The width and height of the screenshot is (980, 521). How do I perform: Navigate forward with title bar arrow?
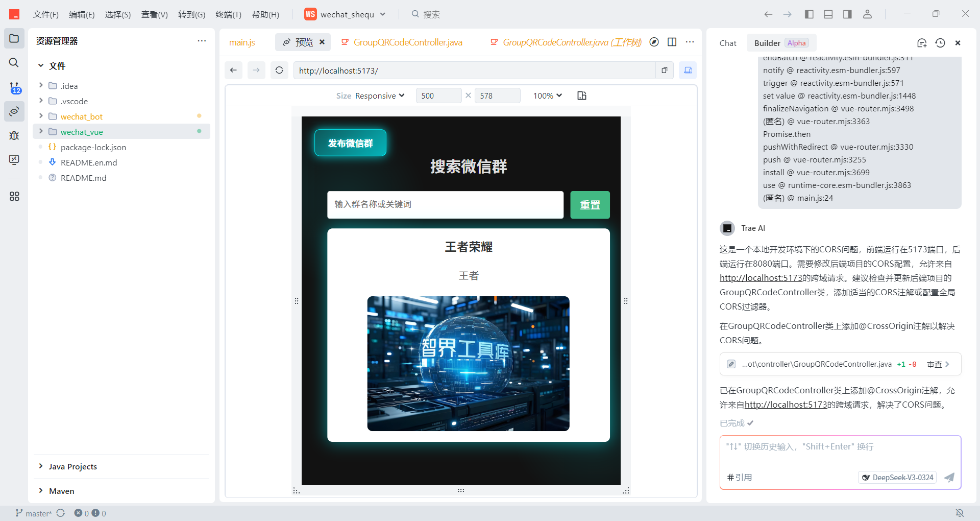(x=788, y=14)
